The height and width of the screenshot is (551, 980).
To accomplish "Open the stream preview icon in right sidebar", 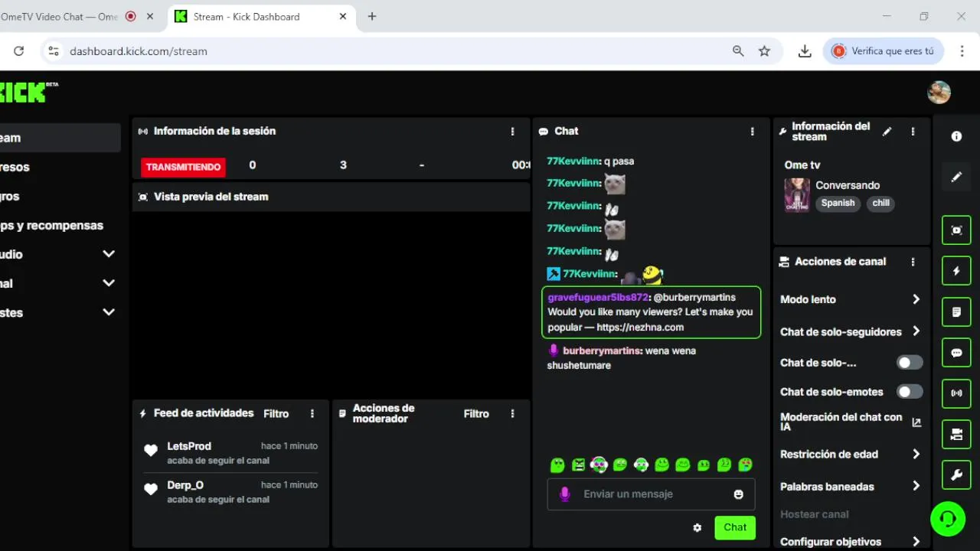I will [x=956, y=230].
